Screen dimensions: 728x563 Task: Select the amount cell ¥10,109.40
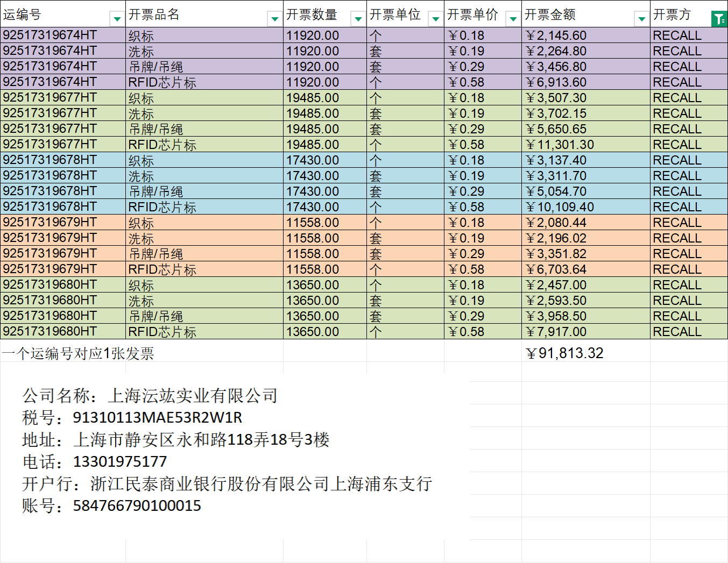(x=560, y=207)
